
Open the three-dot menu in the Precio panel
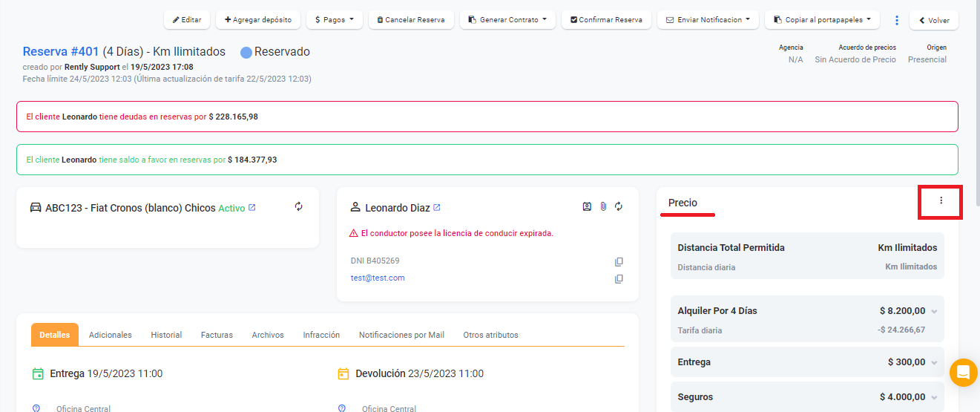(x=941, y=201)
